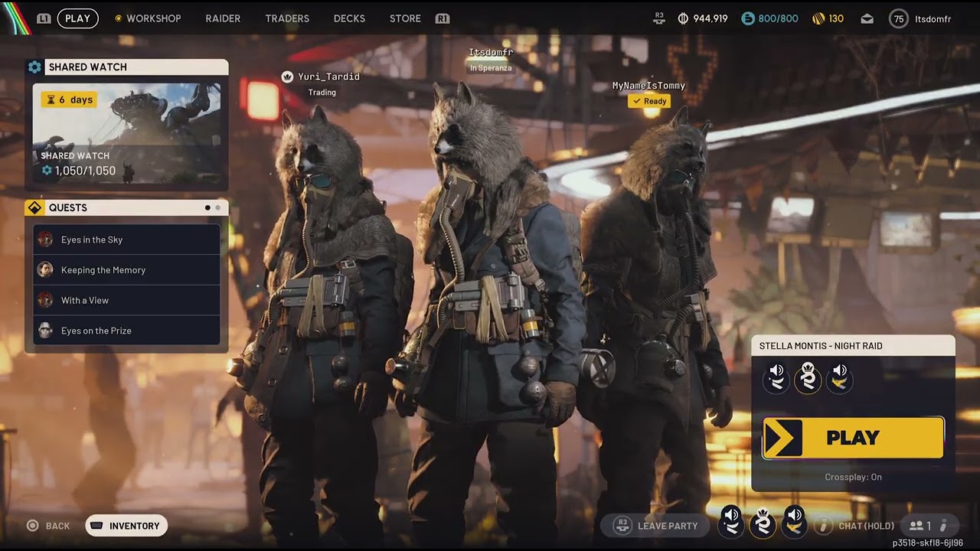Click the blue currency icon beside 800/800
This screenshot has width=980, height=551.
[x=748, y=18]
